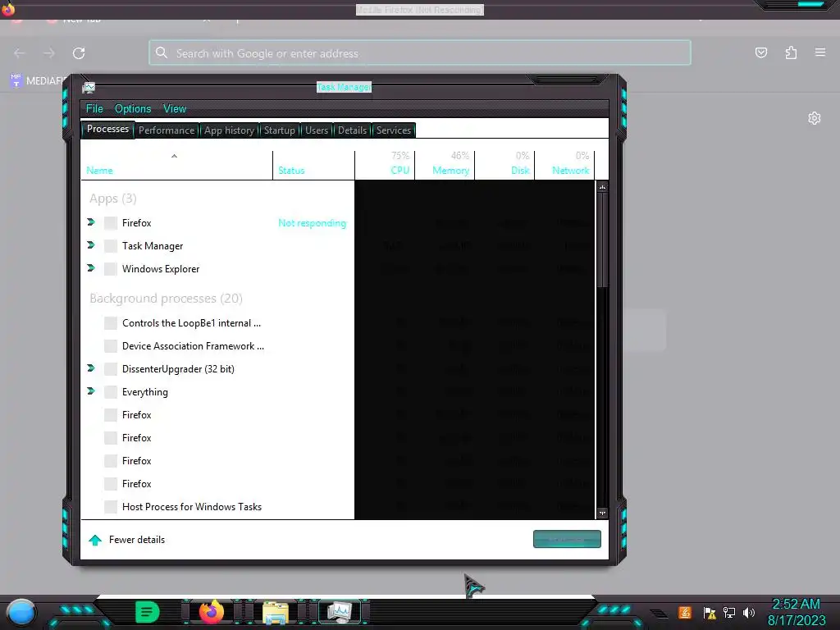
Task: Expand the DissenterUpgrader (32 bit) row
Action: 91,368
